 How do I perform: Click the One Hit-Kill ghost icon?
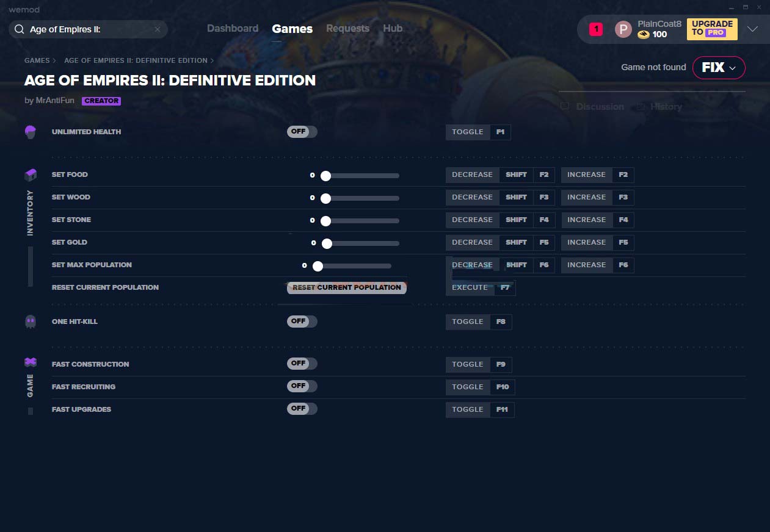click(x=31, y=322)
